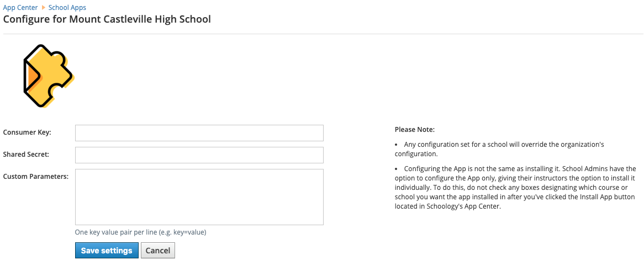Click the bullet before 'Any configuration set'
644x271 pixels.
[x=397, y=145]
